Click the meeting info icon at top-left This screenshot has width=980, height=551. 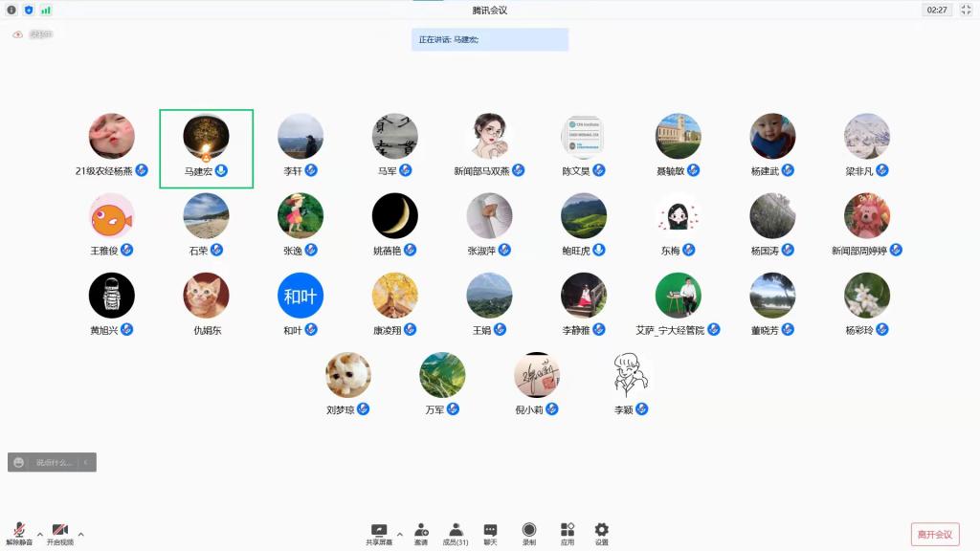[x=12, y=10]
